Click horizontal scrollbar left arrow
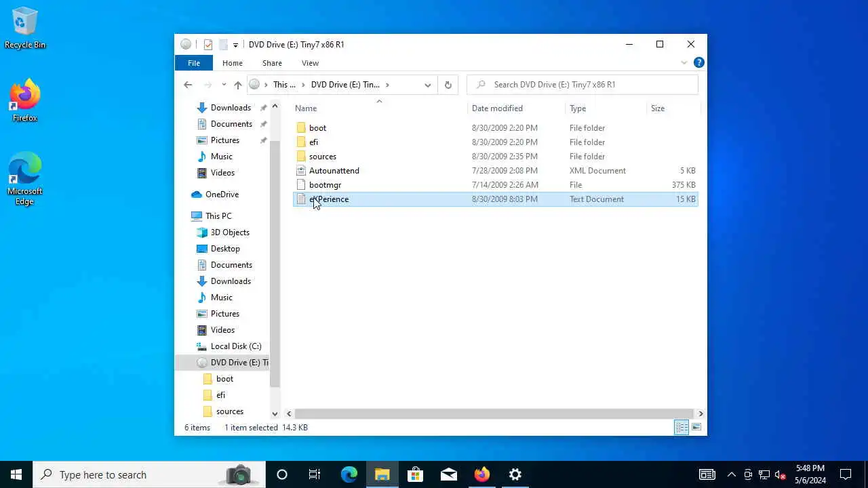 coord(290,413)
